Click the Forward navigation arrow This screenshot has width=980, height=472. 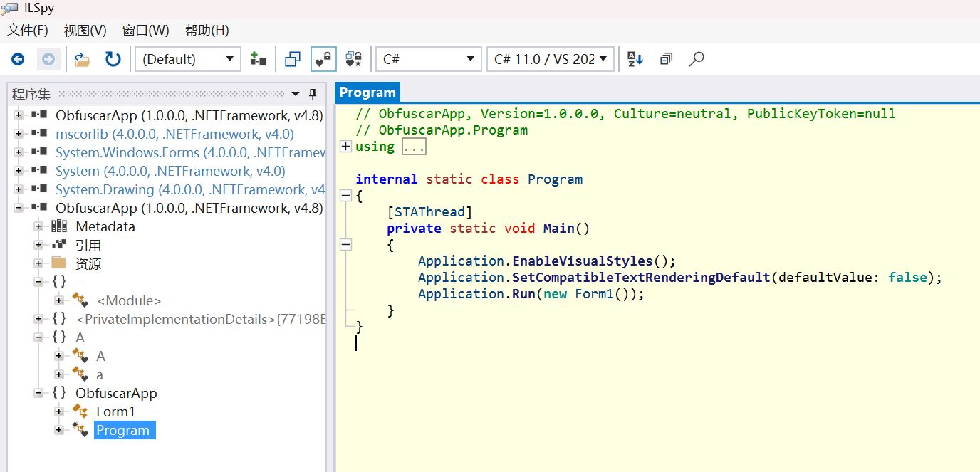click(x=48, y=59)
